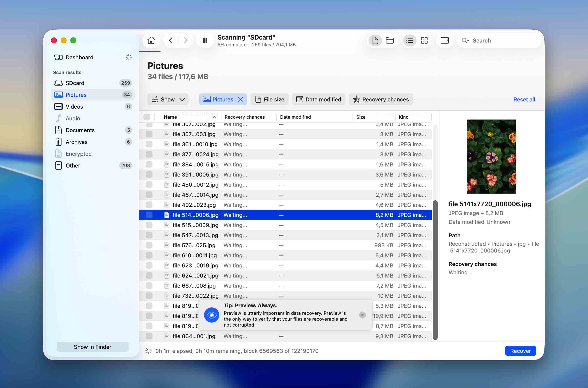
Task: Check the box for file 864...001.jpg
Action: (149, 336)
